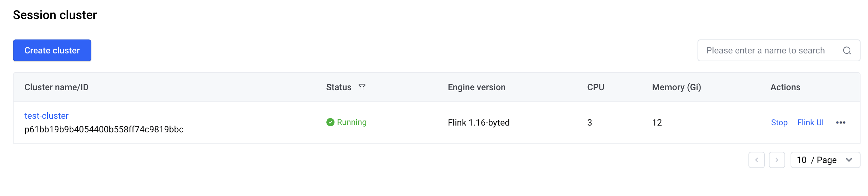Go to the next page arrow
Image resolution: width=868 pixels, height=196 pixels.
[777, 160]
